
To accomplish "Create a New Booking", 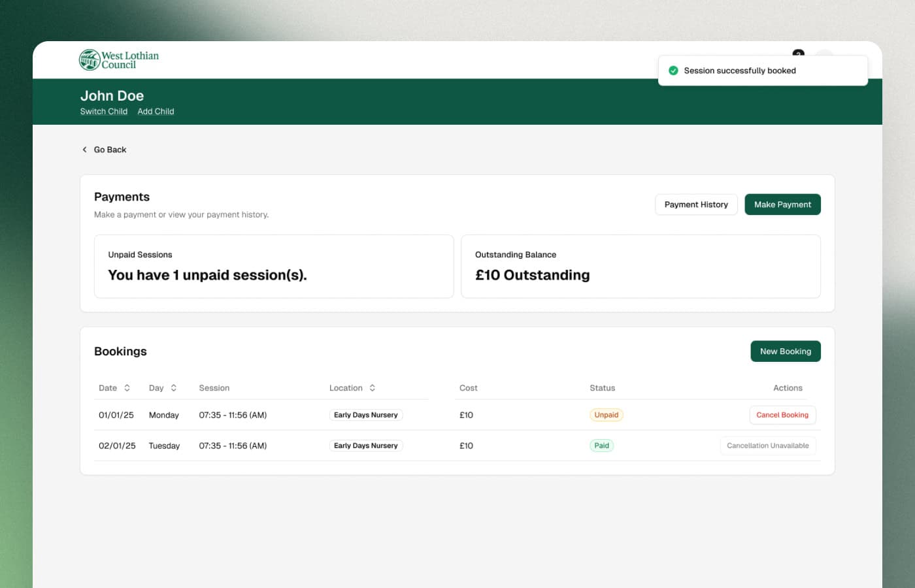I will tap(785, 351).
